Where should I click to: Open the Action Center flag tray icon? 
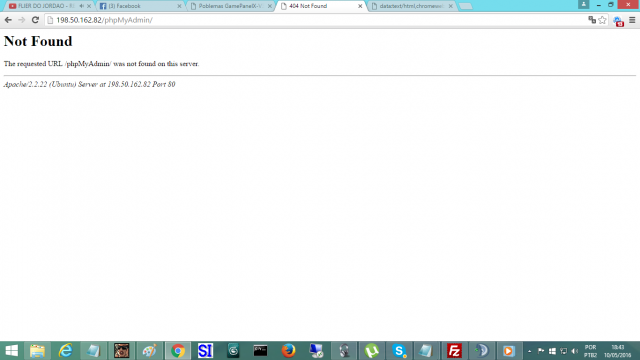click(x=541, y=351)
